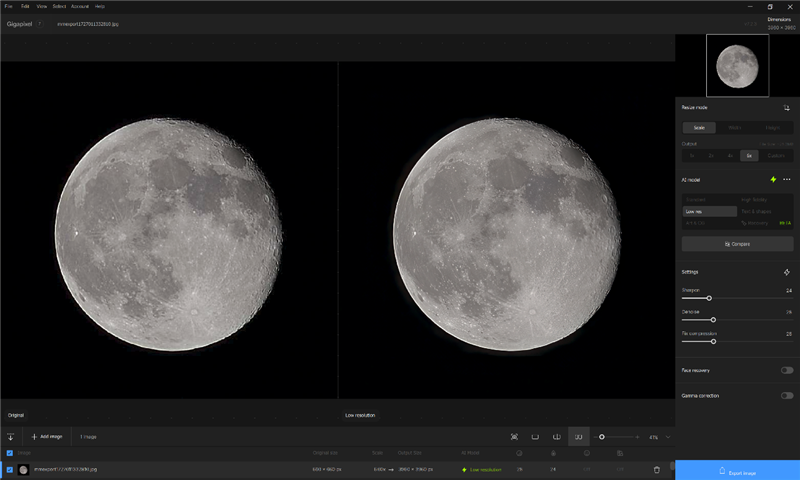800x480 pixels.
Task: Click the fit-to-screen zoom icon
Action: (x=514, y=437)
